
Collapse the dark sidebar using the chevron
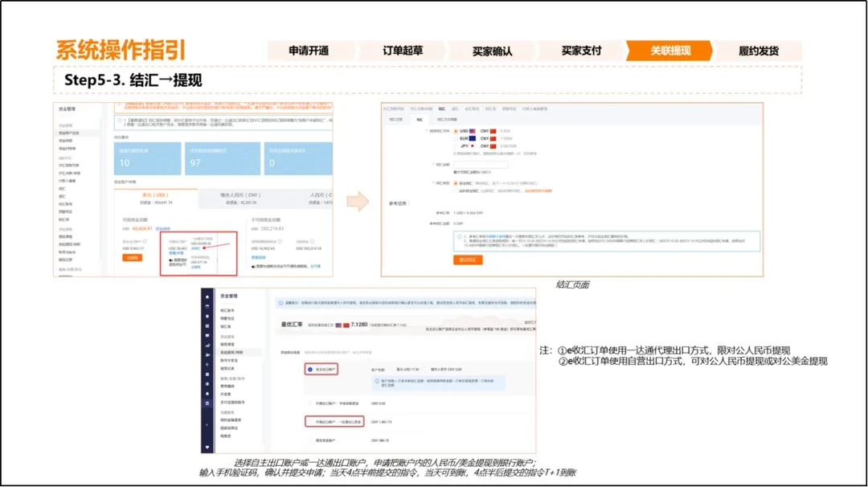pyautogui.click(x=206, y=425)
